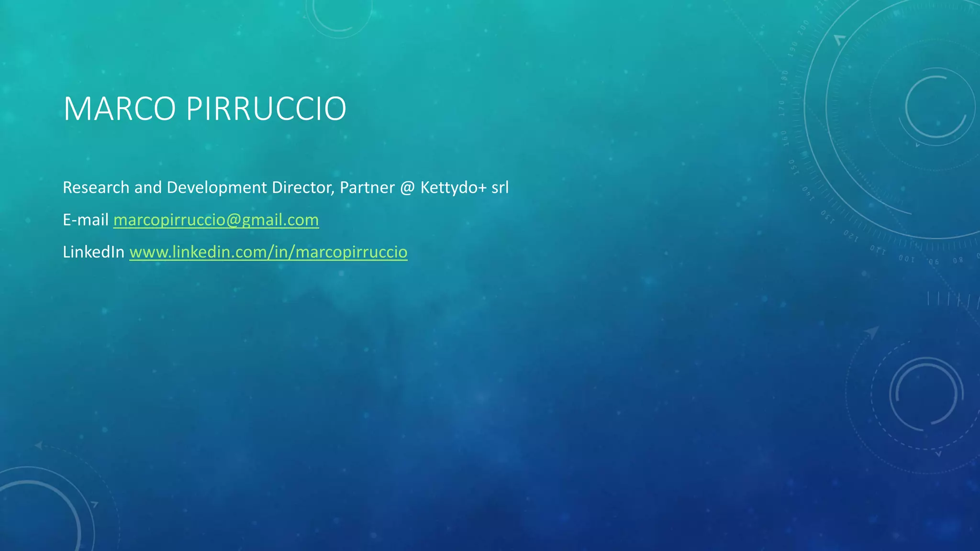Screen dimensions: 980x551
Task: Click the MARCO PIRRUCCIO slide title
Action: pos(205,109)
